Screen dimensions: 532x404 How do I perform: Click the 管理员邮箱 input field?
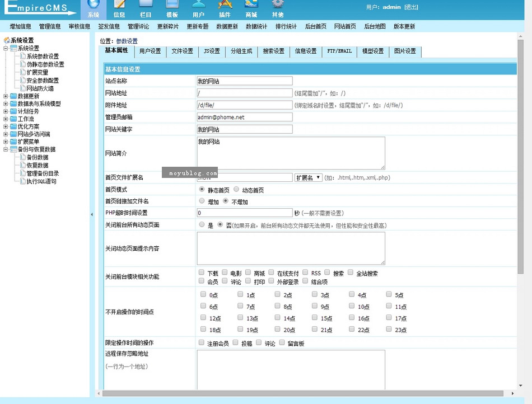(x=245, y=117)
